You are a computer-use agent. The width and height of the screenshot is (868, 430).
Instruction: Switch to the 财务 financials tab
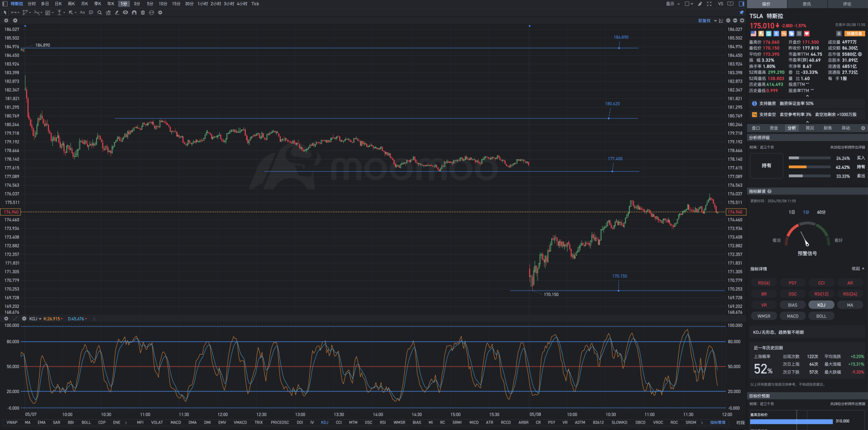[x=828, y=128]
